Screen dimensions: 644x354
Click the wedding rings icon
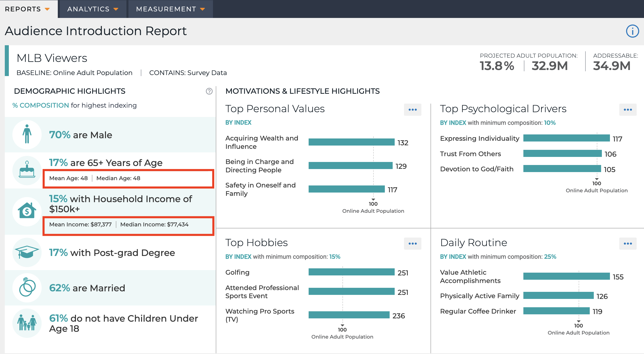[x=27, y=288]
